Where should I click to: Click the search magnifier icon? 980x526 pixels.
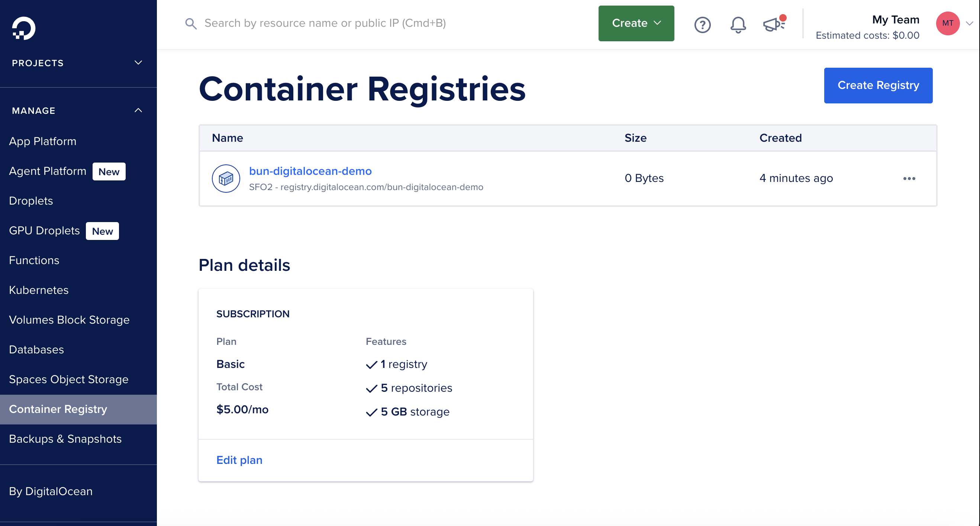(191, 23)
